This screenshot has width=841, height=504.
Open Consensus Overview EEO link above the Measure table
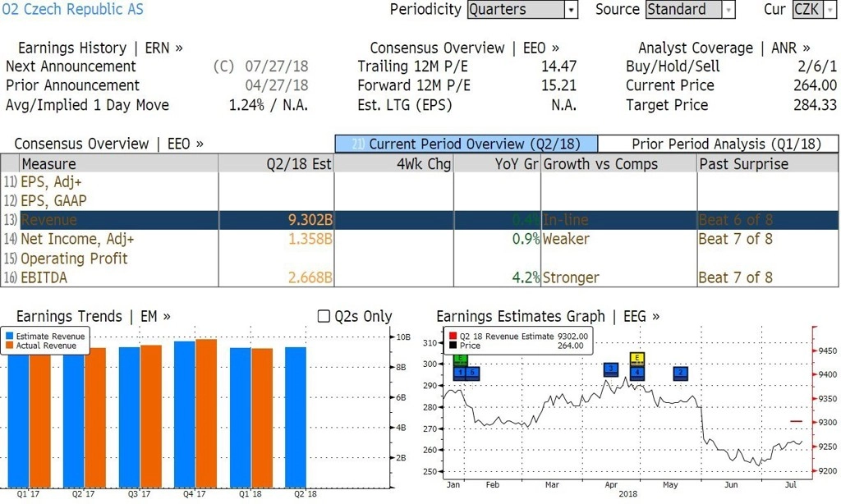(x=109, y=144)
